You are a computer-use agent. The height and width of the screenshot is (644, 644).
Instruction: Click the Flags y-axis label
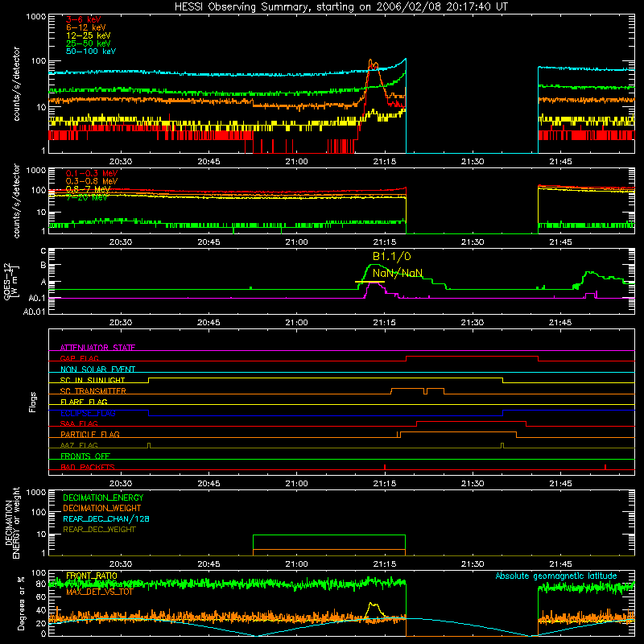pyautogui.click(x=32, y=402)
